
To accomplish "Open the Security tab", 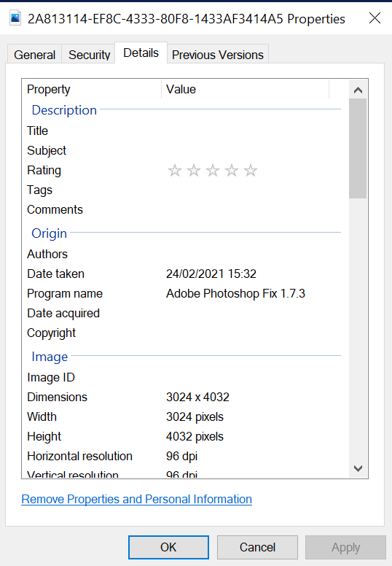I will click(x=89, y=55).
